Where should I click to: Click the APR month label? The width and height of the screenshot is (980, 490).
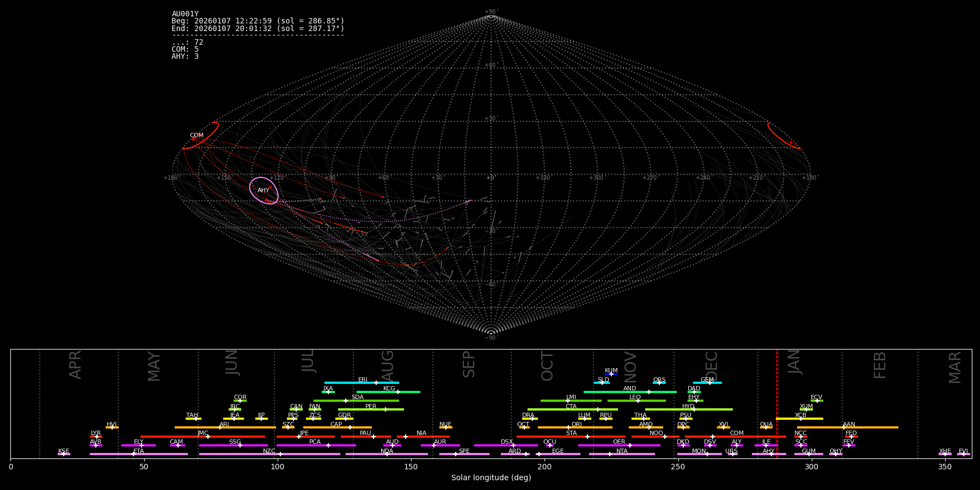pyautogui.click(x=75, y=364)
